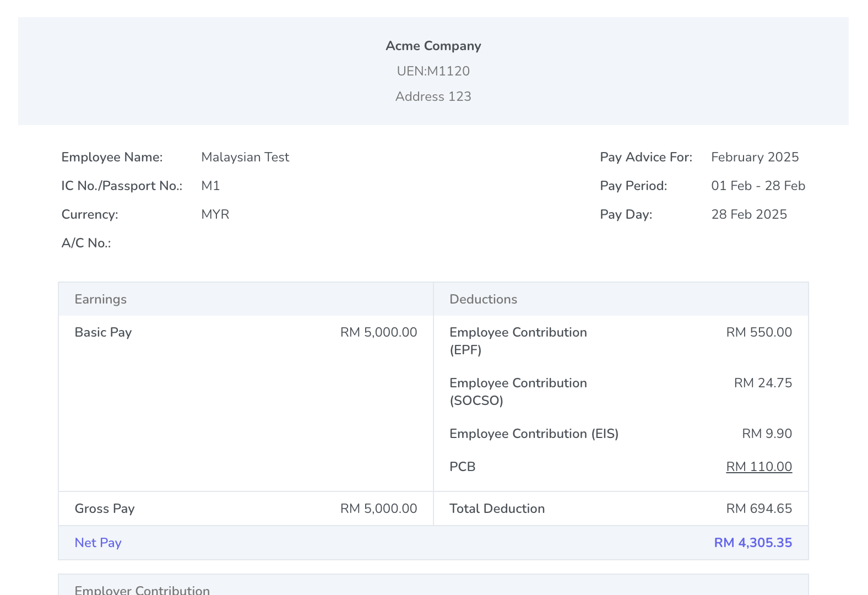The height and width of the screenshot is (595, 868).
Task: Select the total deduction RM 694.65
Action: [x=759, y=509]
